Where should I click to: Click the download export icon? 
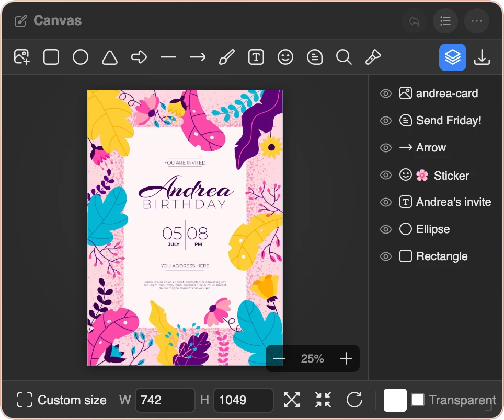[x=482, y=57]
